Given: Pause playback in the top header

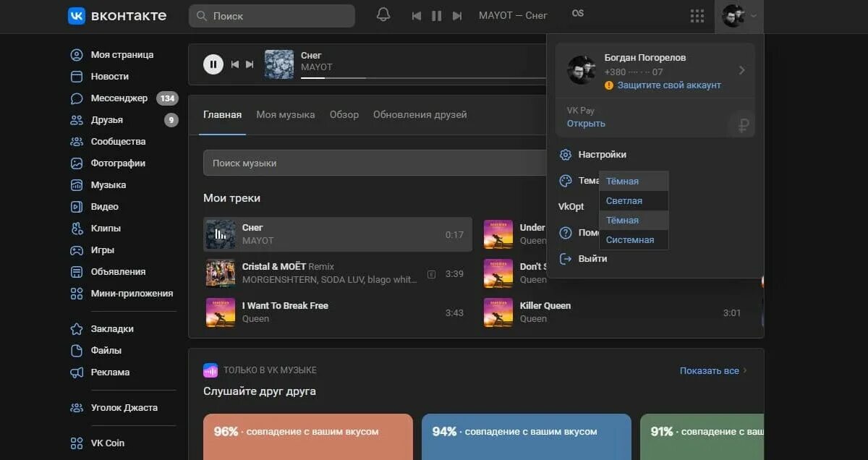Looking at the screenshot, I should 437,16.
